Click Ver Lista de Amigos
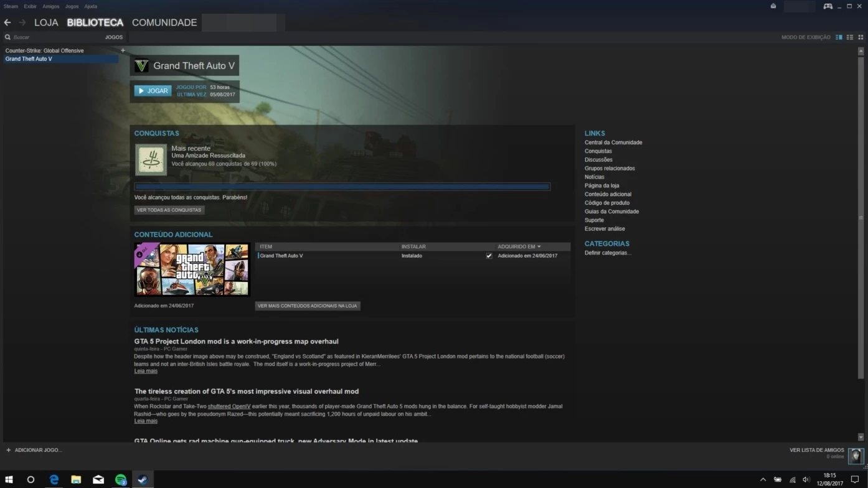Image resolution: width=868 pixels, height=488 pixels. pos(817,450)
